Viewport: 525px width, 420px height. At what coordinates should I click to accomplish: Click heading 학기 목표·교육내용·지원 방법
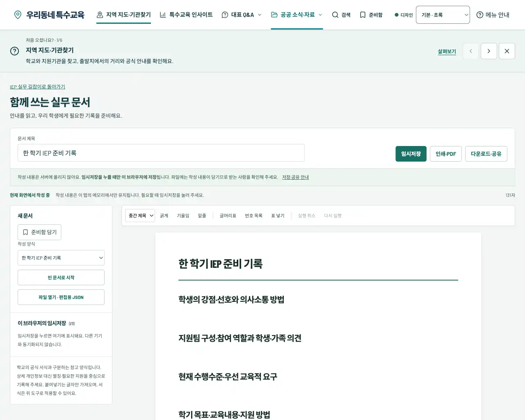[x=224, y=415]
